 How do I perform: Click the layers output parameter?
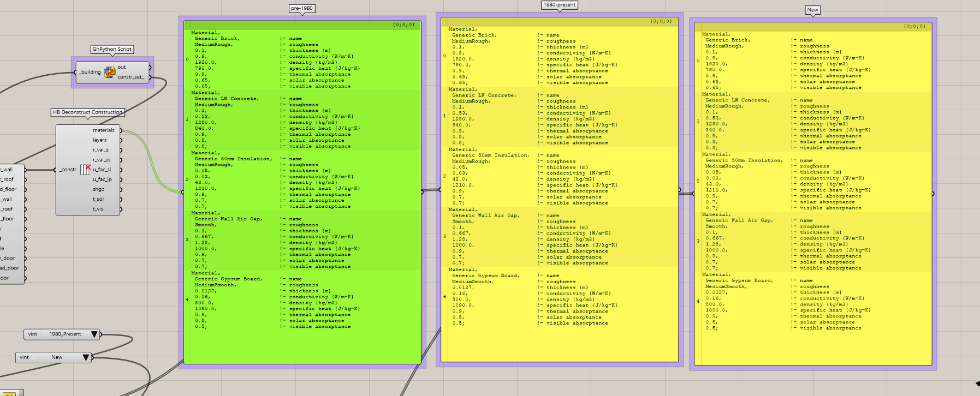click(100, 140)
